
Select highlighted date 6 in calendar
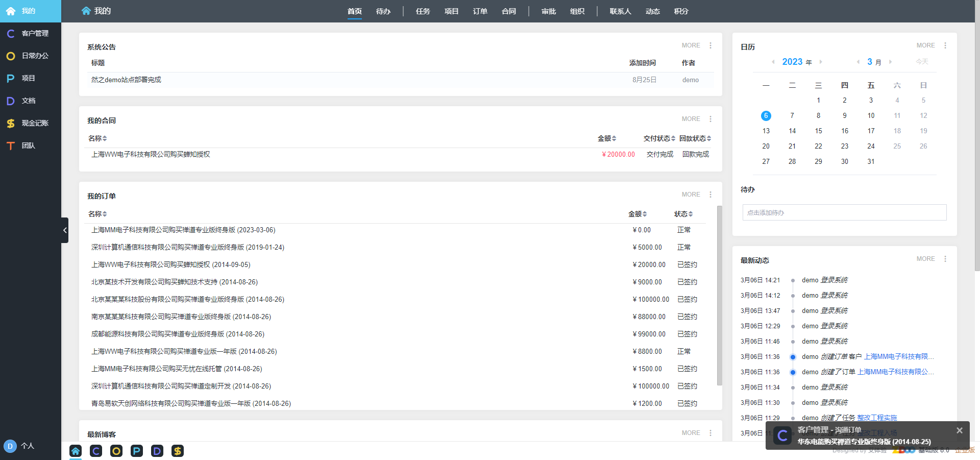pyautogui.click(x=766, y=116)
